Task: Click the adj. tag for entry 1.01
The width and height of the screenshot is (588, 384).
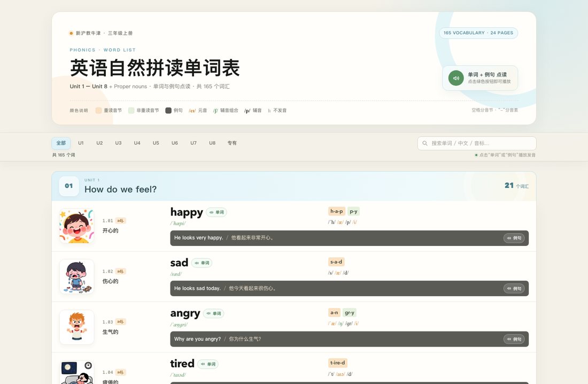Action: (120, 221)
